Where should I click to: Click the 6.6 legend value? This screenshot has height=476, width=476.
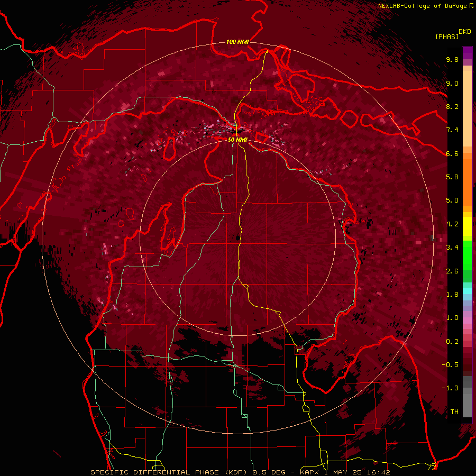click(x=452, y=153)
